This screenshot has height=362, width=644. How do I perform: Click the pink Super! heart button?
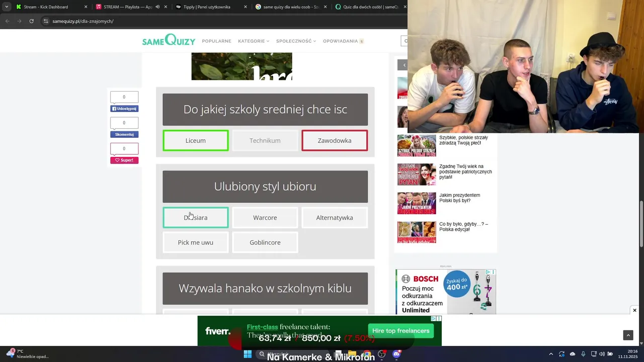[124, 160]
